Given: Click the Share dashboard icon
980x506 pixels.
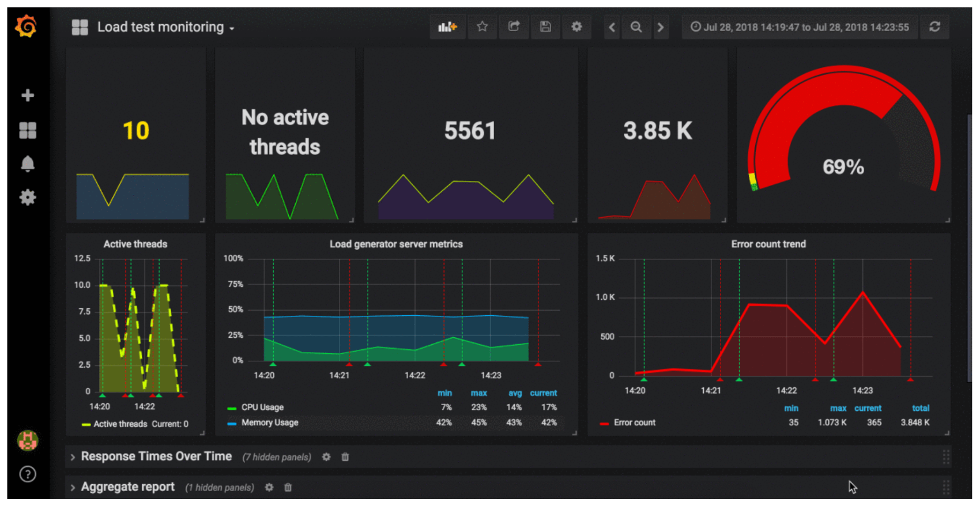Looking at the screenshot, I should (514, 27).
